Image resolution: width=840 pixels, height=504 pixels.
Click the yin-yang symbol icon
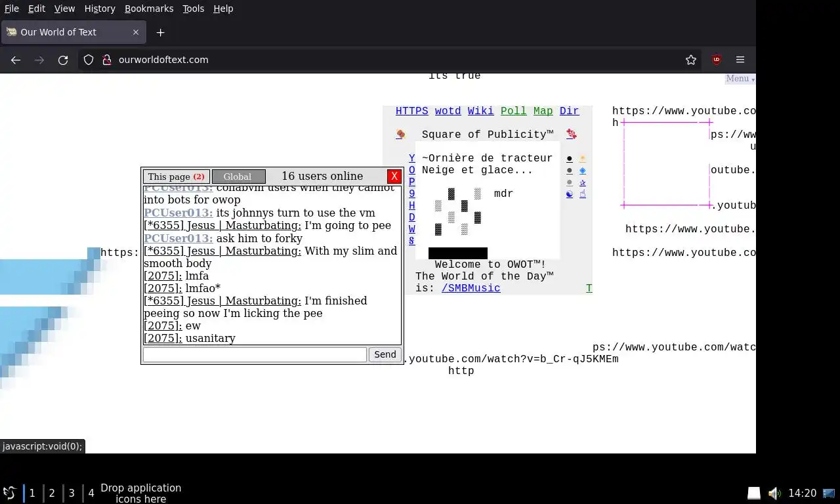coord(569,194)
